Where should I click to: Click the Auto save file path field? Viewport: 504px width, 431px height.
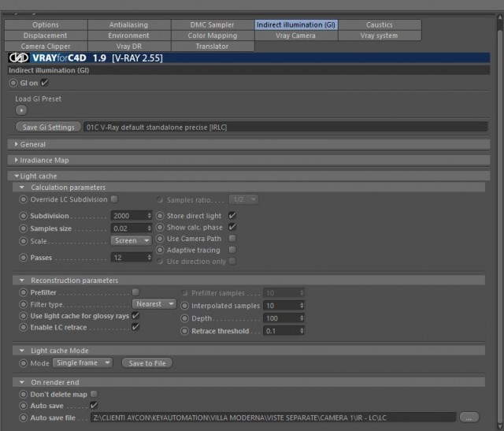pyautogui.click(x=273, y=418)
